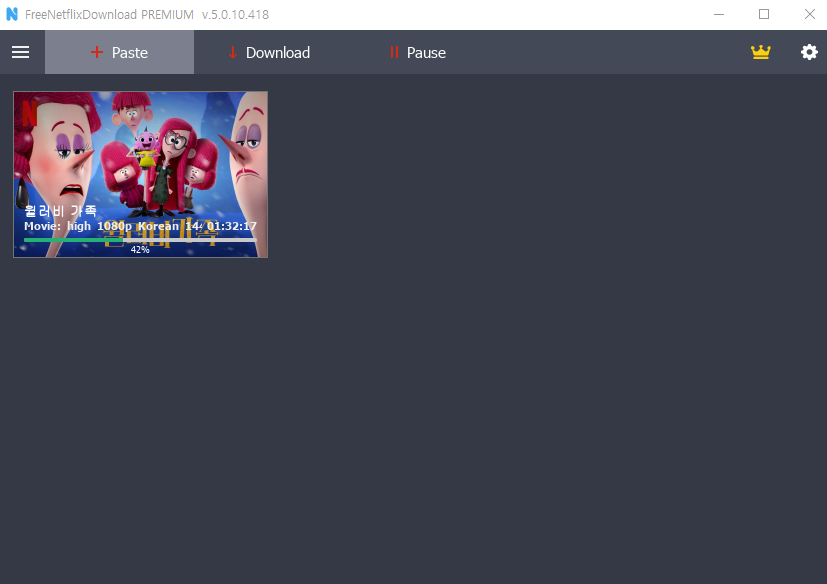
Task: Click the app logo in title bar
Action: pyautogui.click(x=12, y=14)
